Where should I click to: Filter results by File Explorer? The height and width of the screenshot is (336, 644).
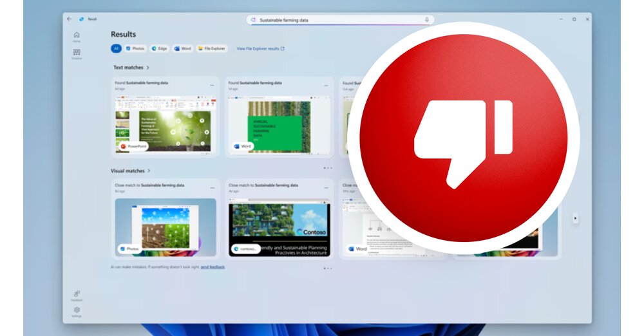[211, 48]
